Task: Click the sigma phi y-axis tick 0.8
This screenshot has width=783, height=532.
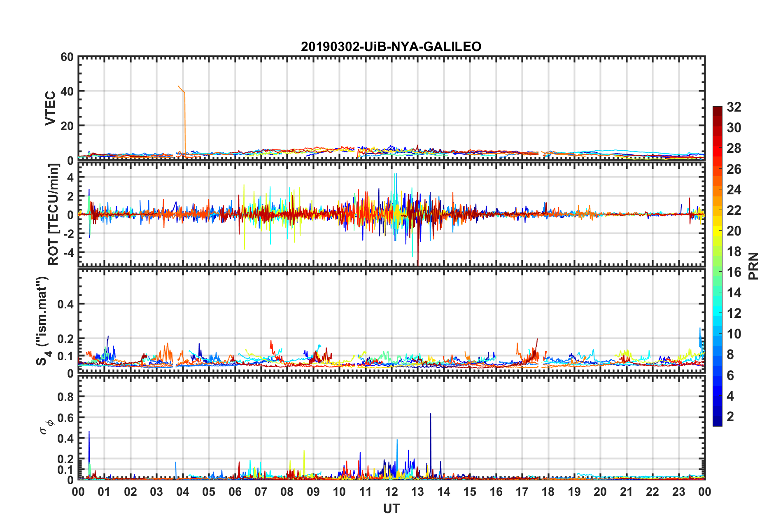Action: [65, 397]
